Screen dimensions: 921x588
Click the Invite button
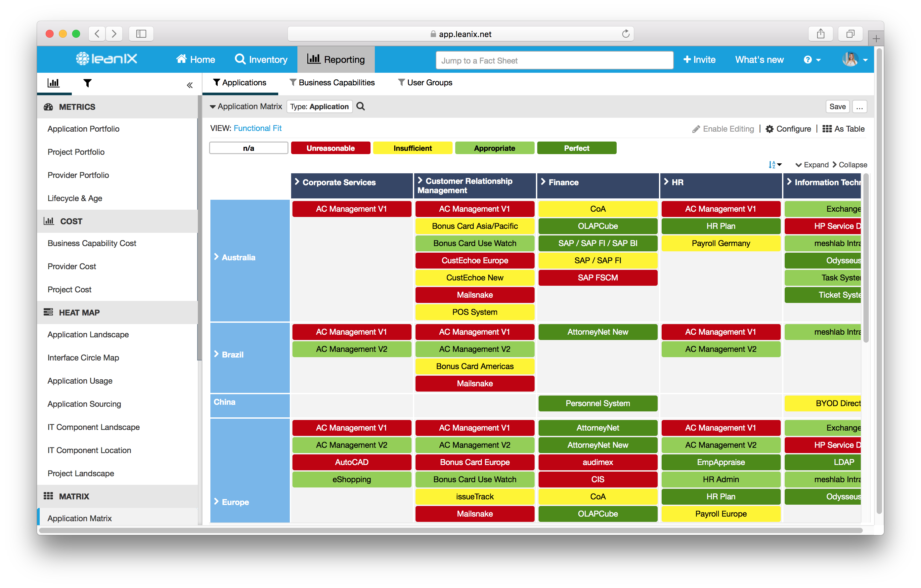699,60
